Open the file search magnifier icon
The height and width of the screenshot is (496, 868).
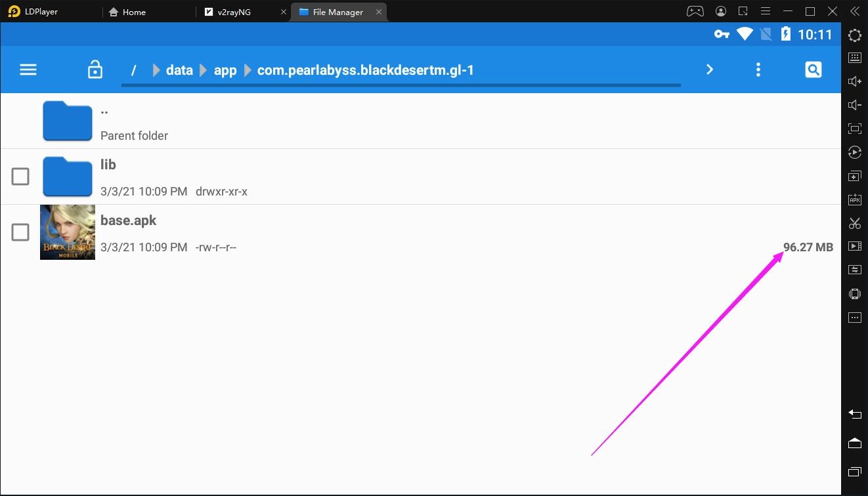[x=813, y=69]
